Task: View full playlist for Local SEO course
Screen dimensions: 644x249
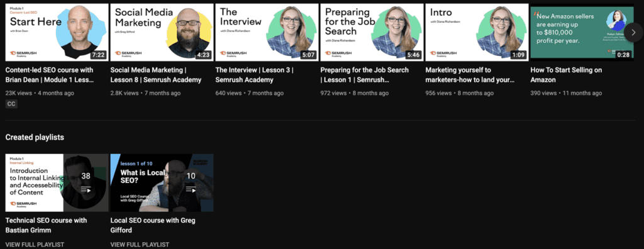Action: [140, 245]
